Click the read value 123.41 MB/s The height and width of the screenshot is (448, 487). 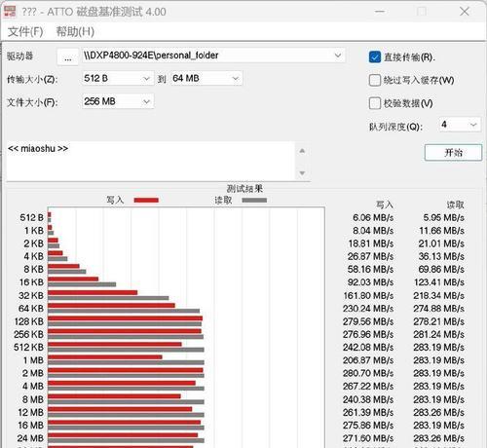[x=439, y=282]
